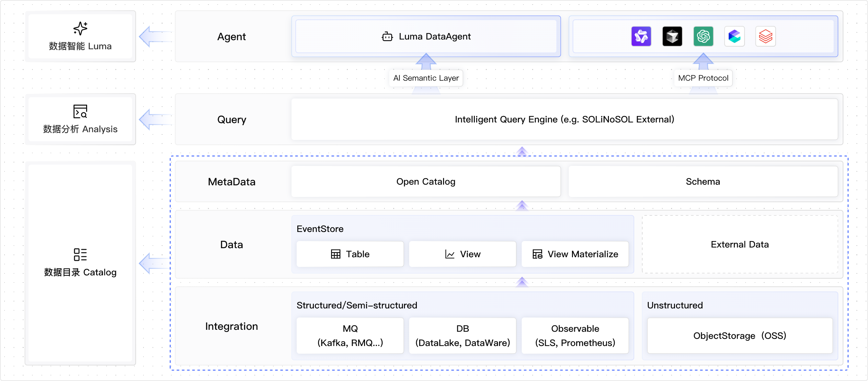This screenshot has width=868, height=381.
Task: Click the sparkle icon above 数据智能 Luma
Action: click(x=80, y=29)
